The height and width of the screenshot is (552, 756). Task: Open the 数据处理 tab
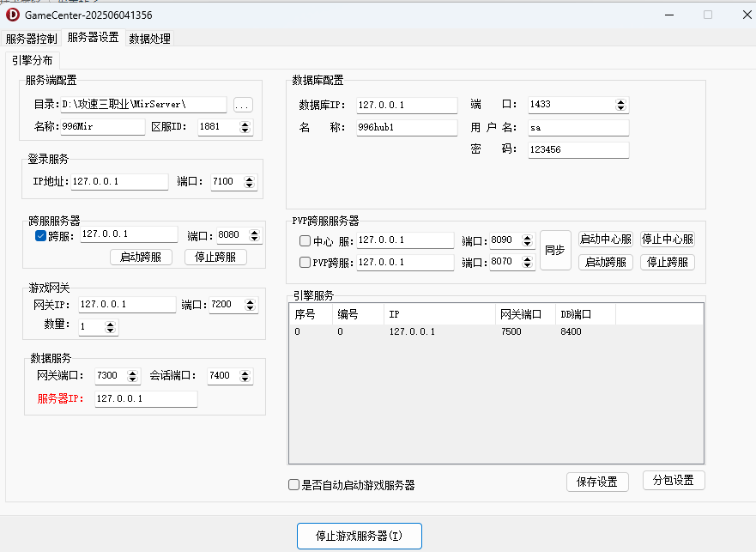pos(149,39)
